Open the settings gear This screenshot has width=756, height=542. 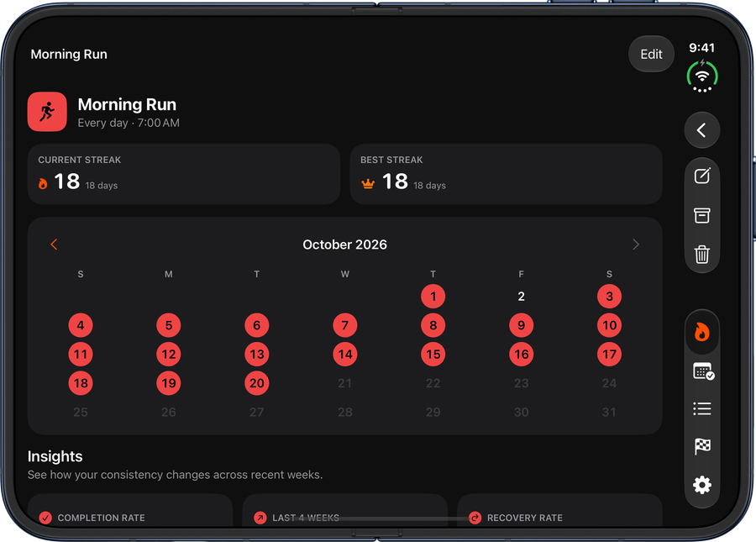(702, 485)
